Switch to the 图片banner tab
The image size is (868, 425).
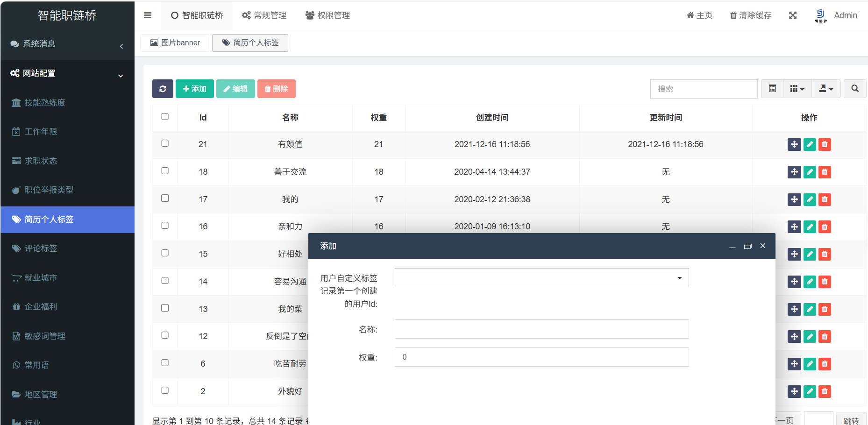pyautogui.click(x=175, y=43)
